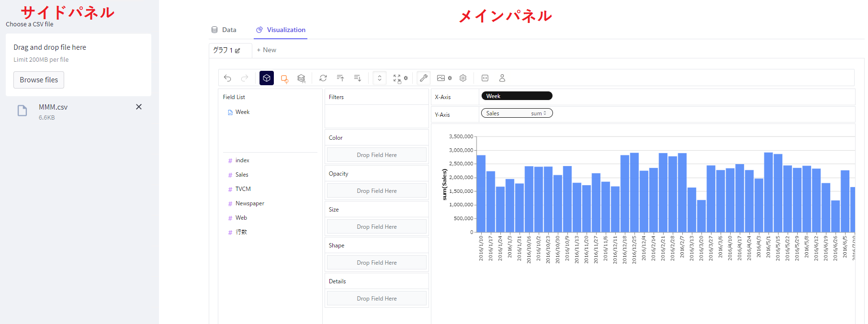Click the transpose axes refresh icon

(x=323, y=78)
